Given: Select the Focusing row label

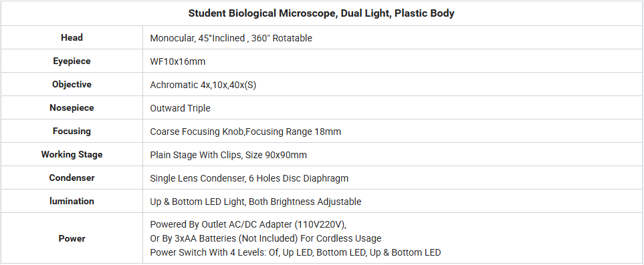Looking at the screenshot, I should 72,131.
